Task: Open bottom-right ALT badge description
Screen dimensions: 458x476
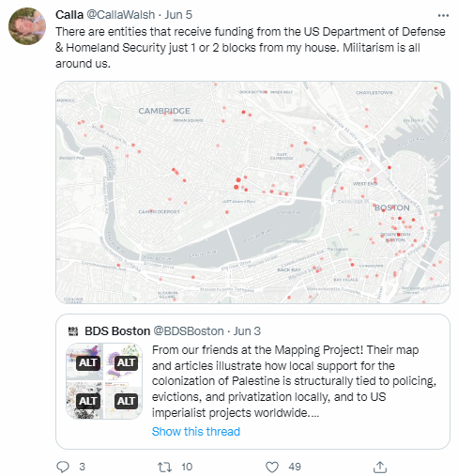Action: 126,401
